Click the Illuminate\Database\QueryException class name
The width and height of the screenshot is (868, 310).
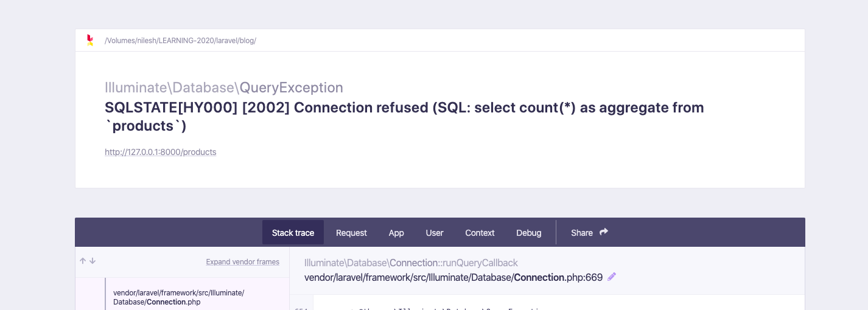click(224, 88)
